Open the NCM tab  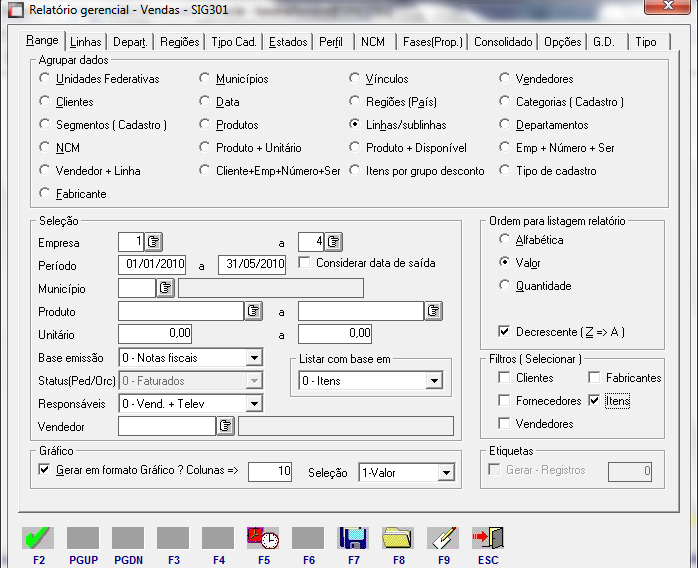click(x=373, y=42)
